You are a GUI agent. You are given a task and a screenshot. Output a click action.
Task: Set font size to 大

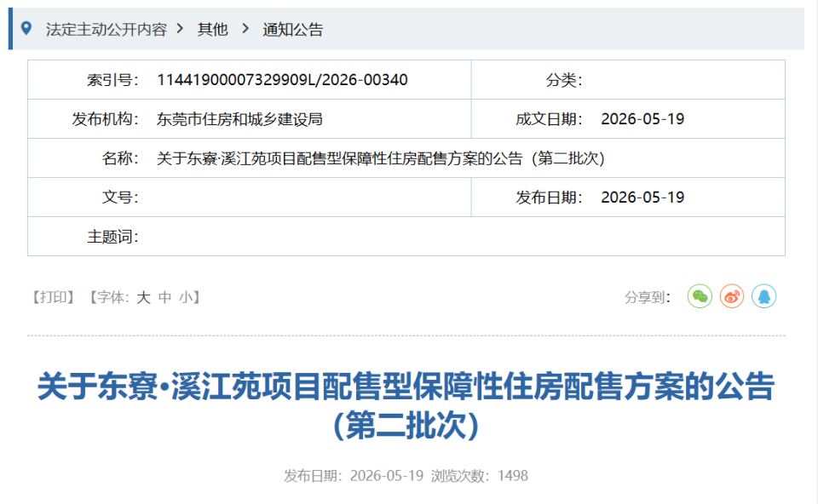(x=143, y=297)
